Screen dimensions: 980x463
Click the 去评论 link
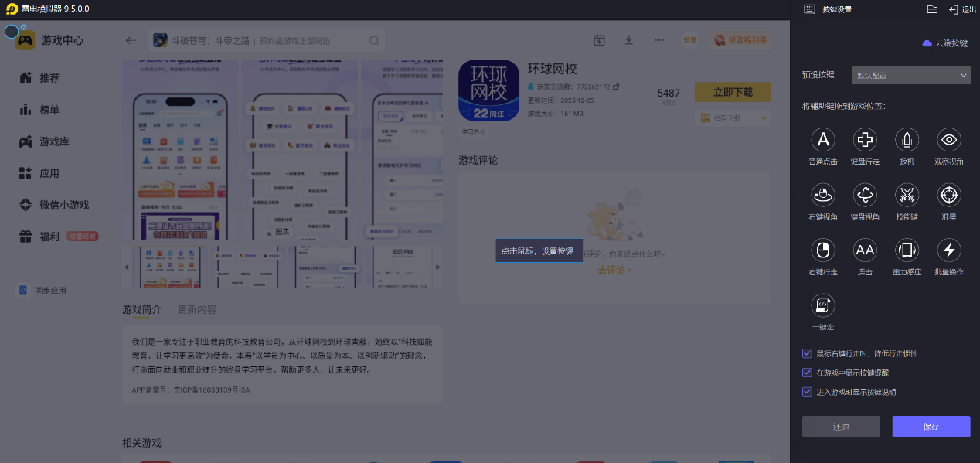(x=614, y=270)
